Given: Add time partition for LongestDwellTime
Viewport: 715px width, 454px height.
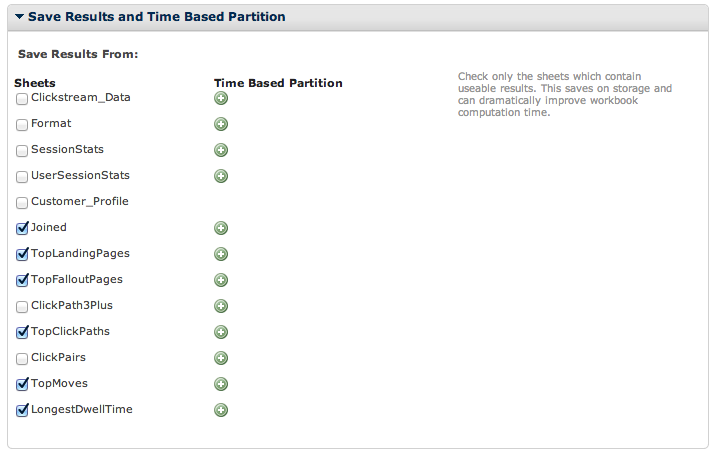Looking at the screenshot, I should pos(221,410).
